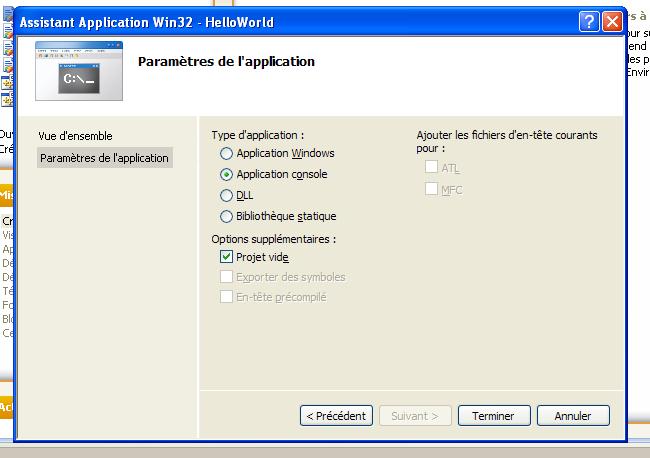Select Paramètres de l'application in sidebar
The height and width of the screenshot is (458, 650).
[104, 158]
